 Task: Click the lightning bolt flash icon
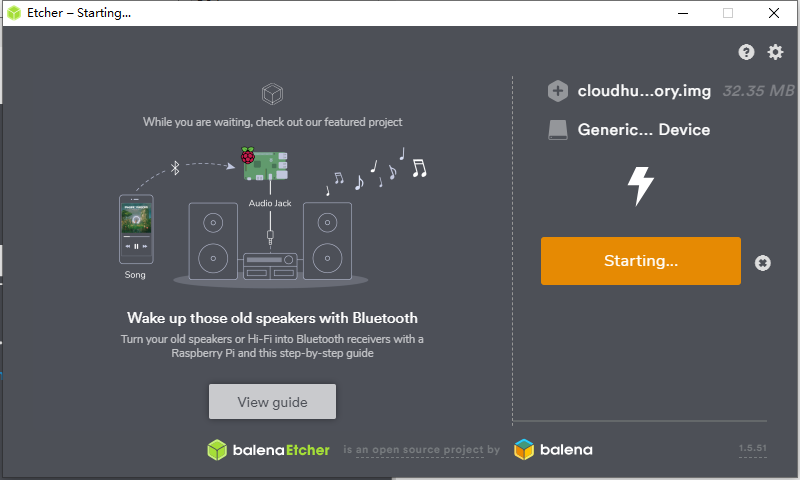tap(640, 186)
